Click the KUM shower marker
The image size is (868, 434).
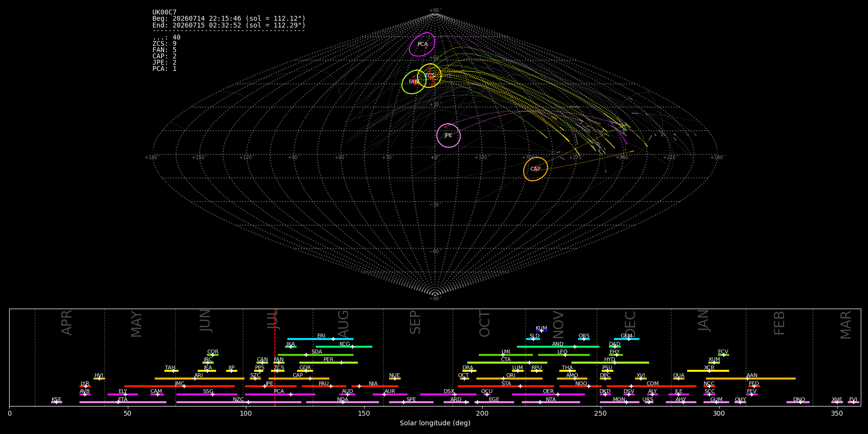point(542,331)
